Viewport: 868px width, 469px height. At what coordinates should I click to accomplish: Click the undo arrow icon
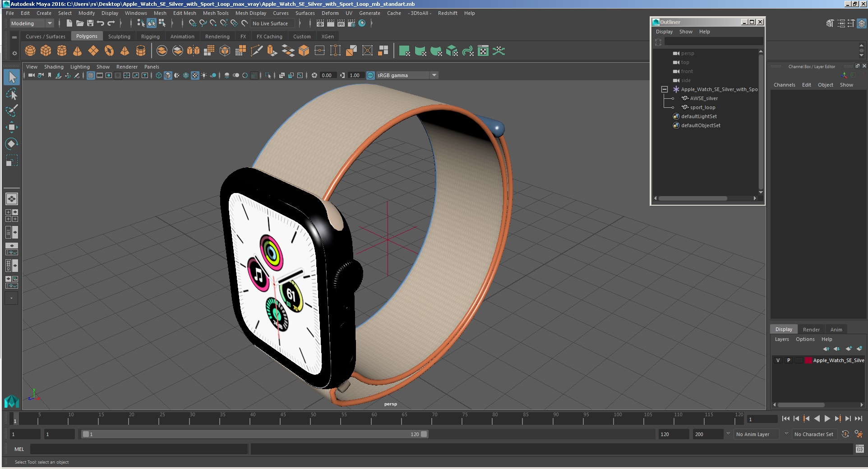[x=101, y=23]
